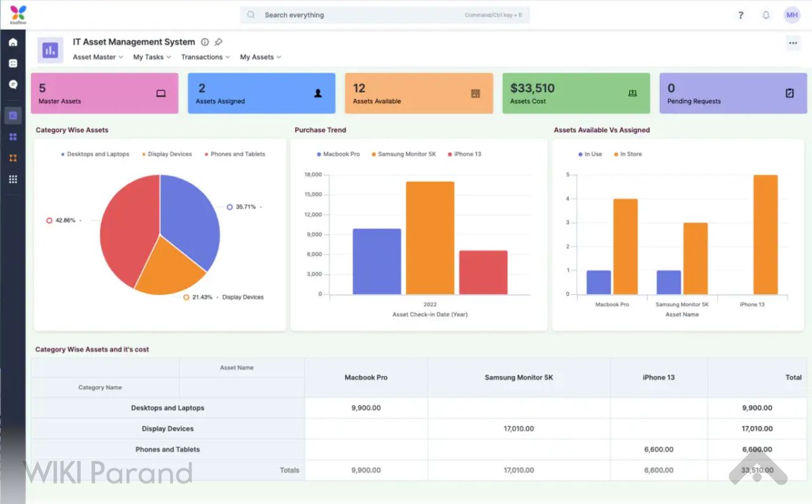Click the red iPhone 13 purchase bar
The image size is (812, 504).
pos(483,273)
